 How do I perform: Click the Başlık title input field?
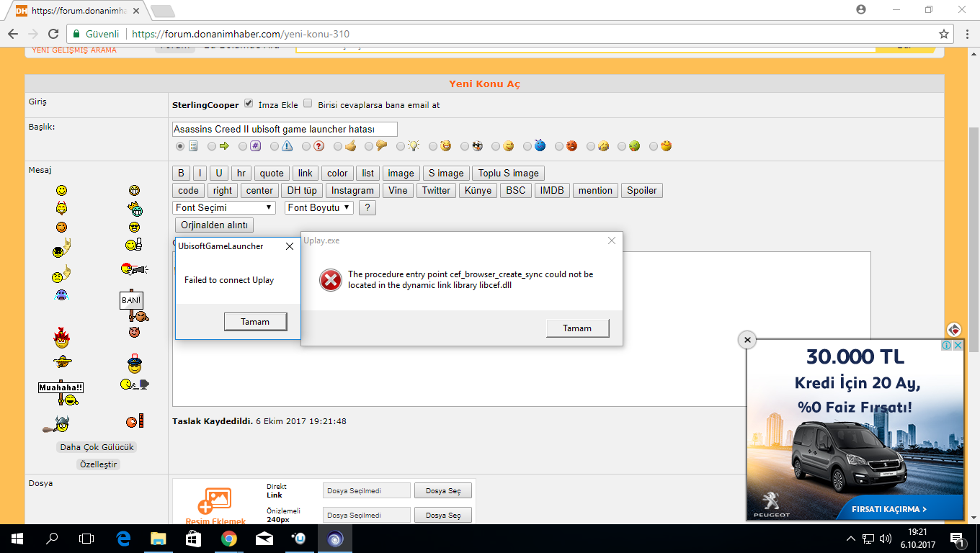pos(285,129)
